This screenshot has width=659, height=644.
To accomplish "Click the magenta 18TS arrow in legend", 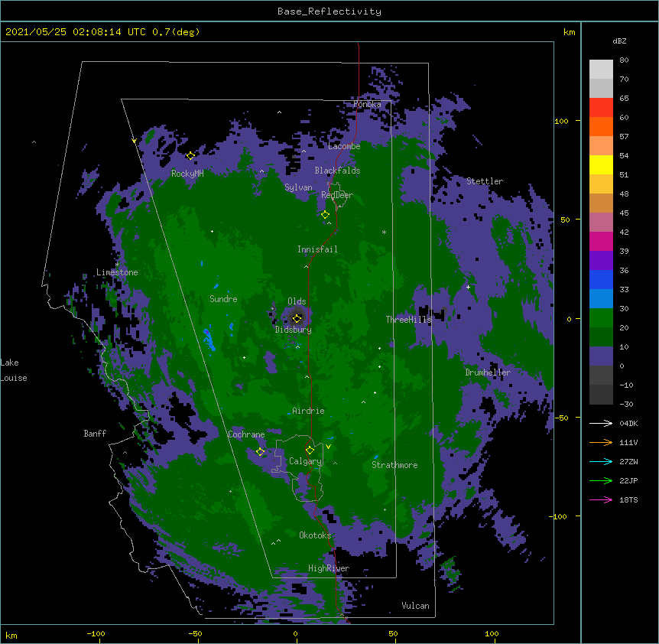I will (x=601, y=499).
